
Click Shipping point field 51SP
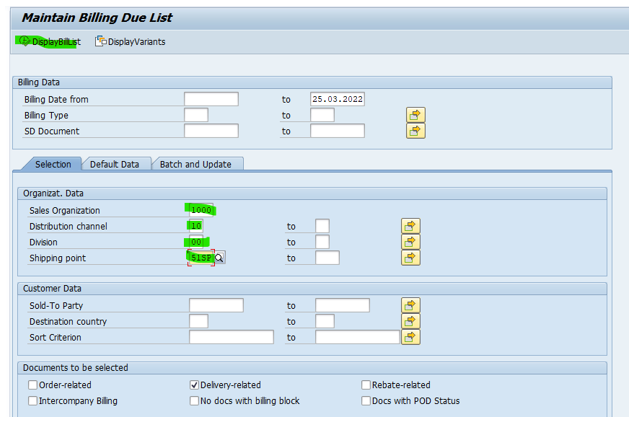201,258
